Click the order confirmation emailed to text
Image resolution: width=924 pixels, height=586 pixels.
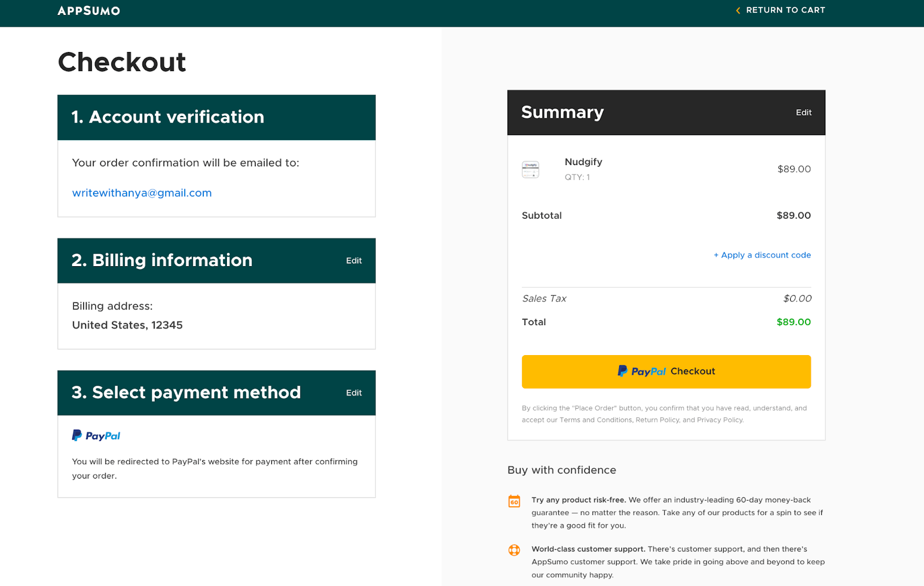tap(186, 163)
